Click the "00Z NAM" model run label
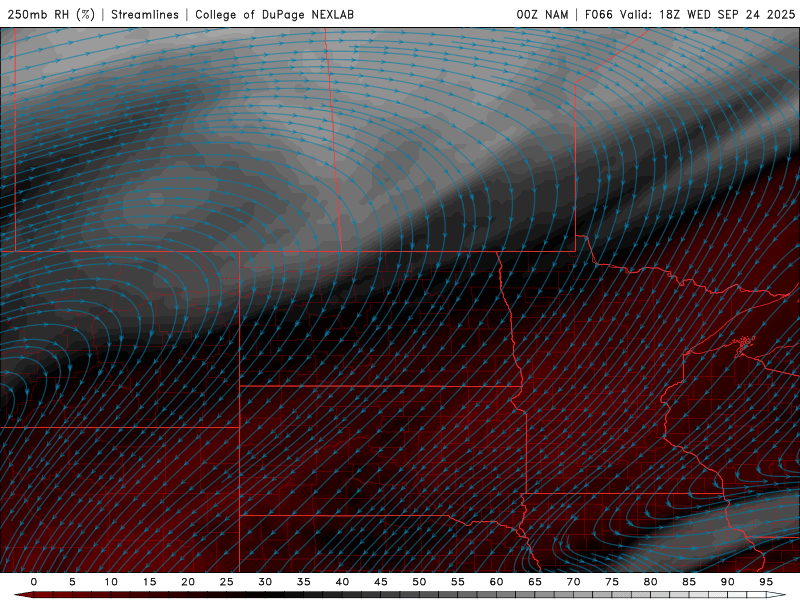The height and width of the screenshot is (600, 800). coord(542,14)
